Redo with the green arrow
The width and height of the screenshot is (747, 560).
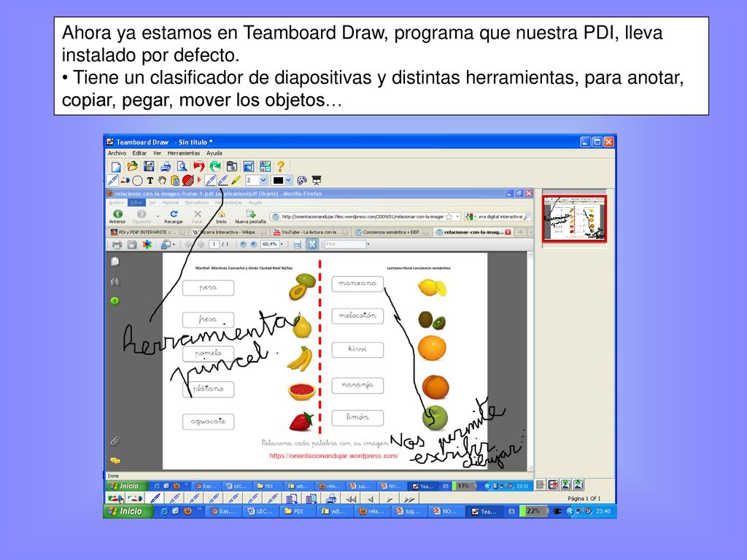click(x=215, y=166)
